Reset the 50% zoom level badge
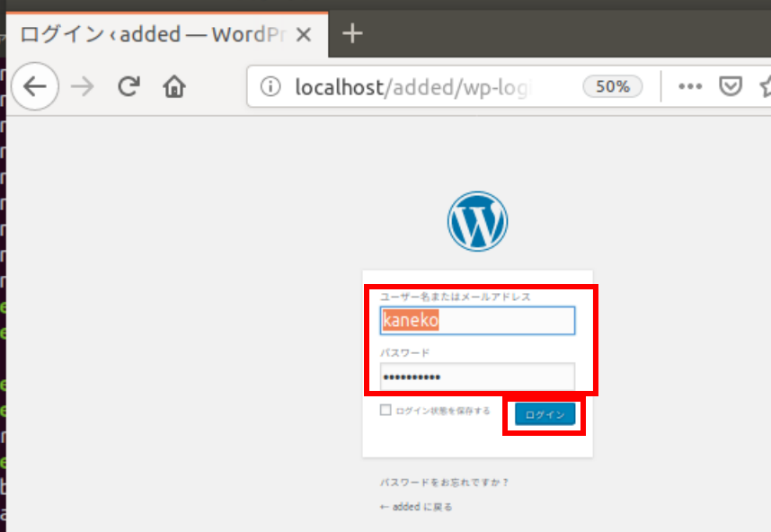The image size is (771, 532). (x=613, y=86)
